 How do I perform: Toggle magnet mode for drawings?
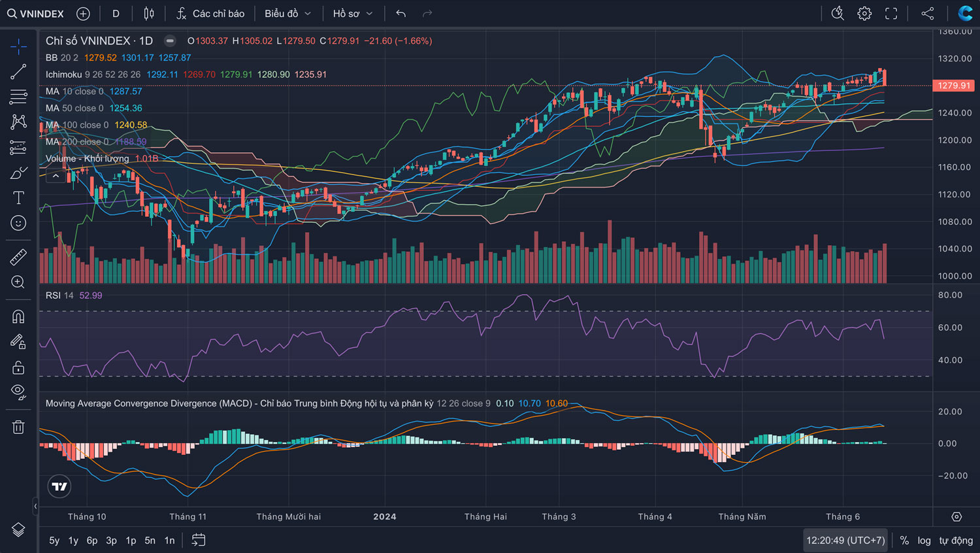click(18, 317)
